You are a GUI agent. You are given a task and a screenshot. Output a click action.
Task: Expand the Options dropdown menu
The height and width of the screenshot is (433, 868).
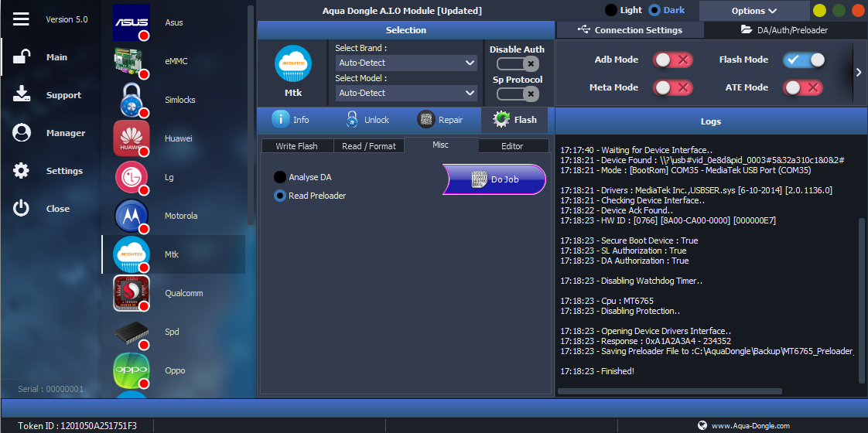tap(754, 11)
